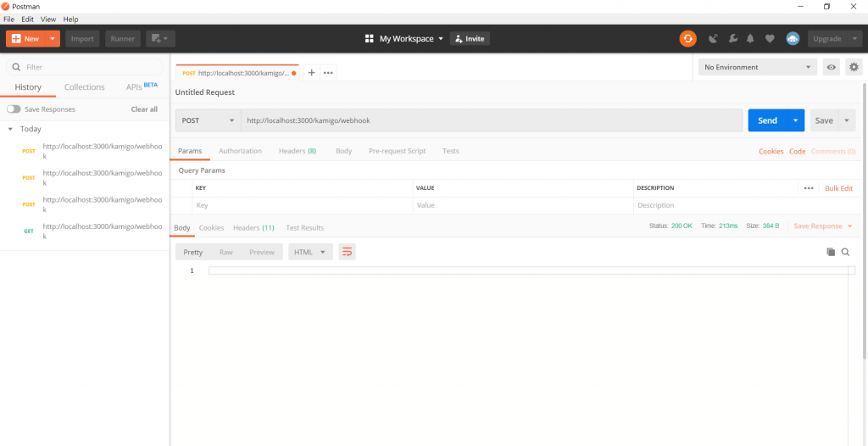Switch response view to Preview
This screenshot has width=868, height=446.
tap(262, 252)
